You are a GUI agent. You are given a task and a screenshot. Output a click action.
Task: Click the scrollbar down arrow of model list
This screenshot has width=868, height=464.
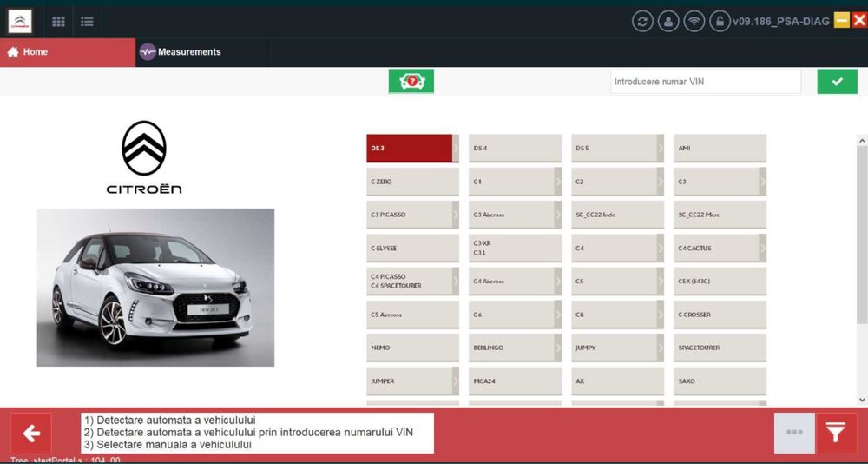[862, 400]
